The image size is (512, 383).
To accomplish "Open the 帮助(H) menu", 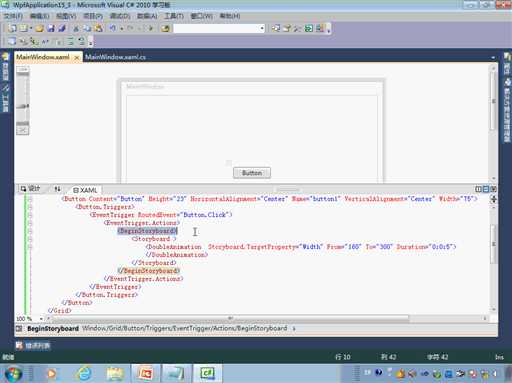I will click(230, 16).
